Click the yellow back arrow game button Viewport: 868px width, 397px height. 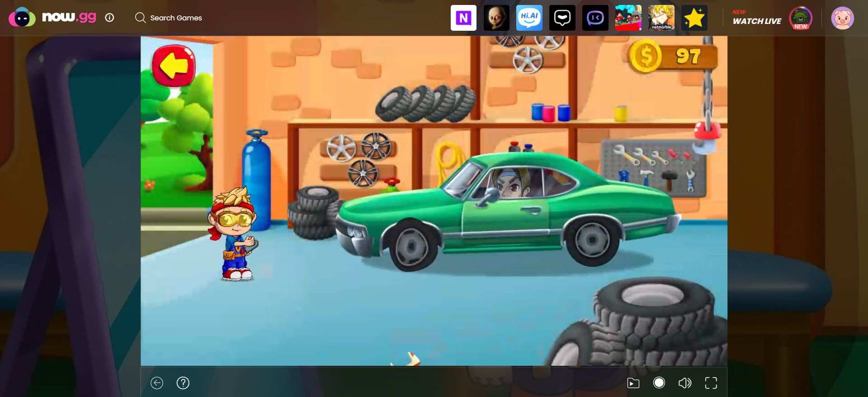tap(174, 66)
